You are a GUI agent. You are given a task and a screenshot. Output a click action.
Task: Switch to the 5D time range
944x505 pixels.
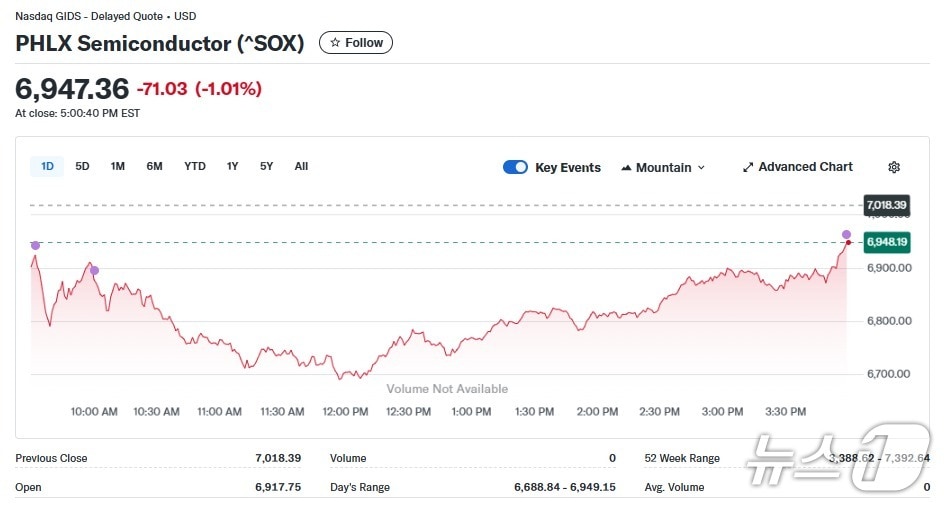click(82, 166)
